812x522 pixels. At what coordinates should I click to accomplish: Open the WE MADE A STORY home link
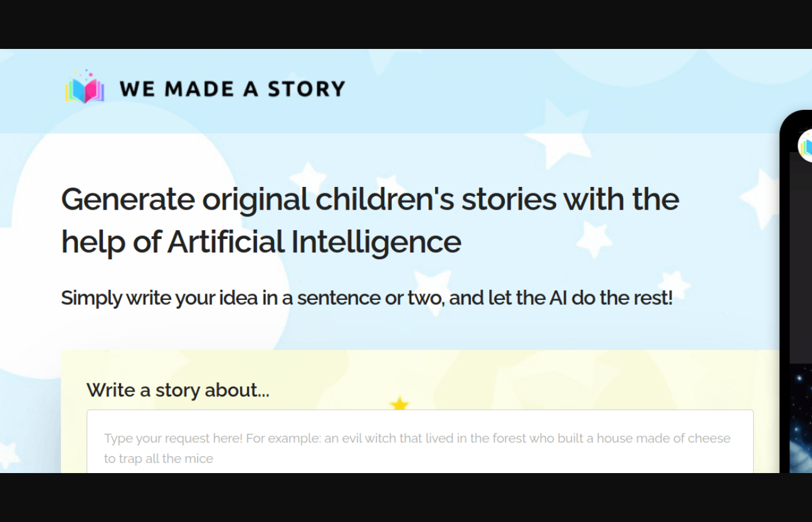pos(231,88)
